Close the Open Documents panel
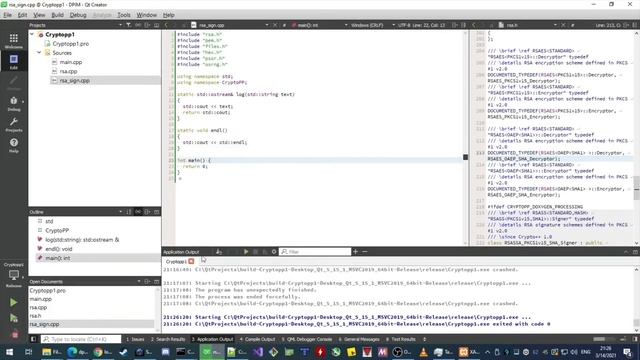Image resolution: width=640 pixels, height=360 pixels. [156, 282]
